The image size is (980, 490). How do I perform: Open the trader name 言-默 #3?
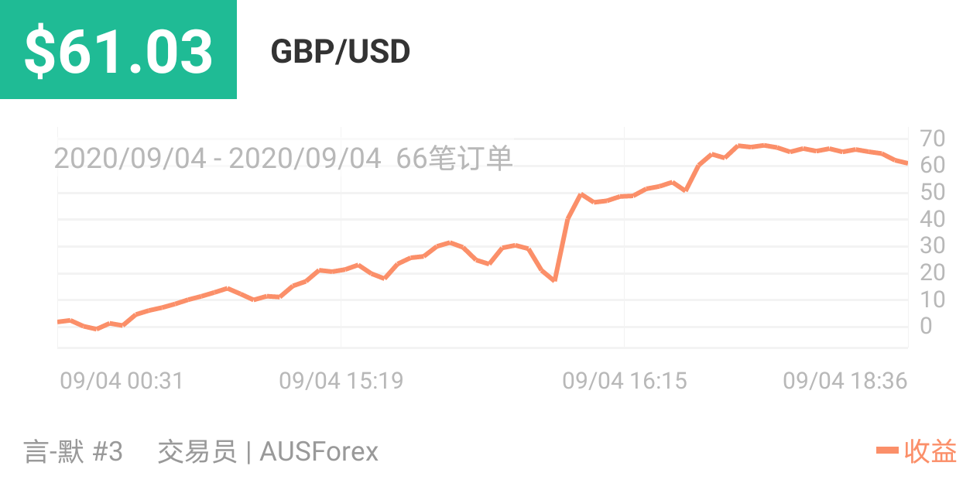point(74,451)
